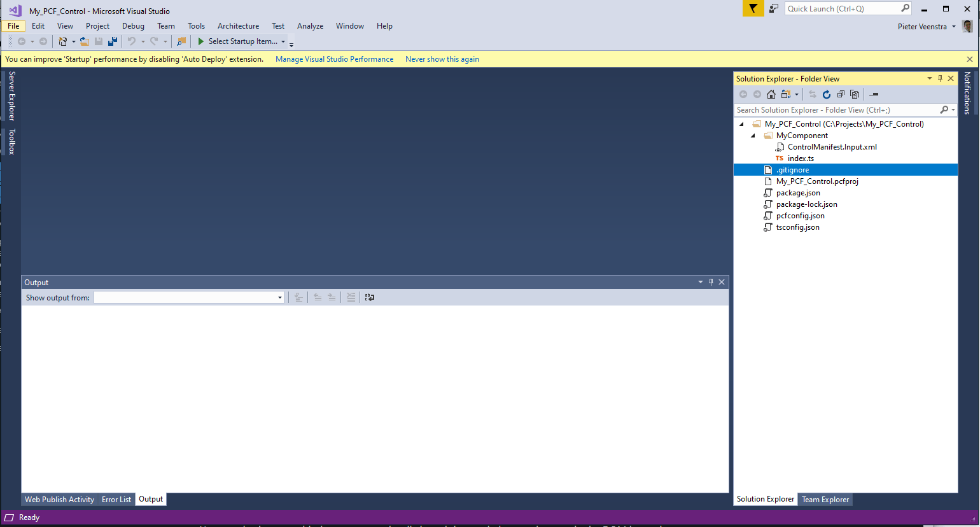Open the Toolbox side tab
980x527 pixels.
coord(11,141)
